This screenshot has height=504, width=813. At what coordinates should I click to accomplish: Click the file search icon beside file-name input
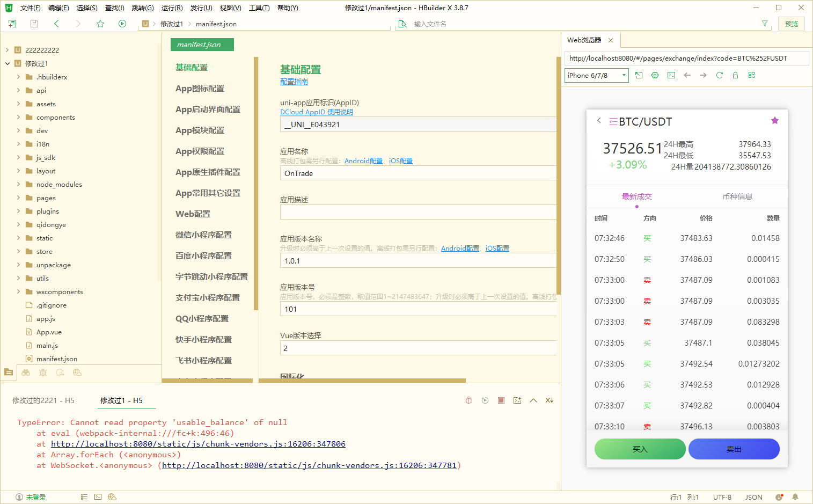(402, 24)
